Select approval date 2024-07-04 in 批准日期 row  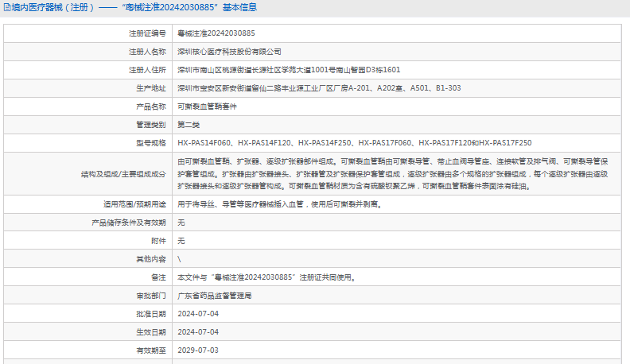198,314
